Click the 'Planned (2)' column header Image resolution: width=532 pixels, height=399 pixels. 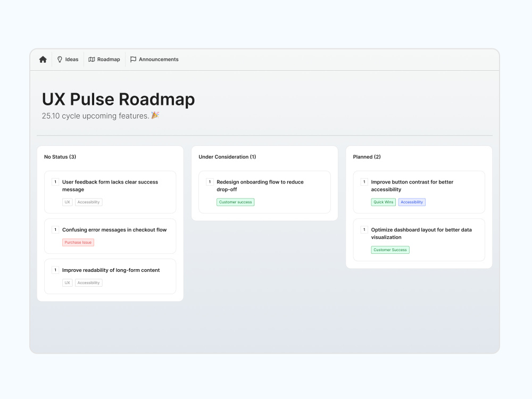pyautogui.click(x=367, y=157)
